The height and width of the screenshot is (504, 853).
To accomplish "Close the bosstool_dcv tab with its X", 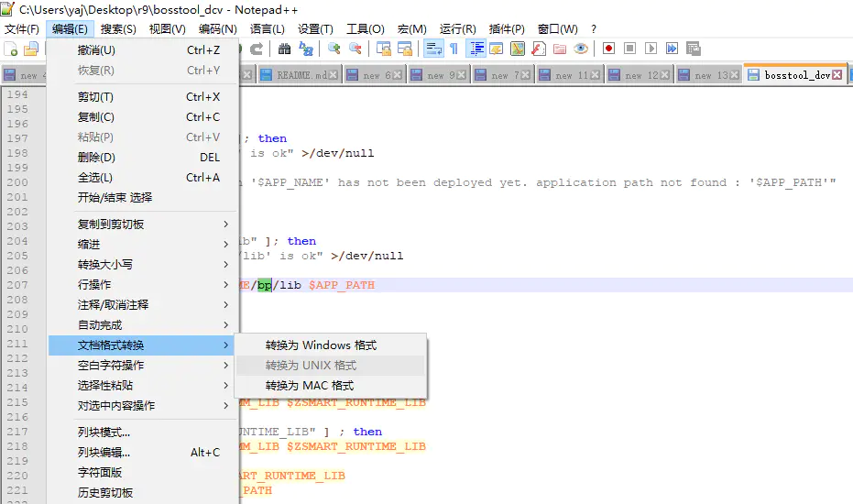I will (837, 75).
